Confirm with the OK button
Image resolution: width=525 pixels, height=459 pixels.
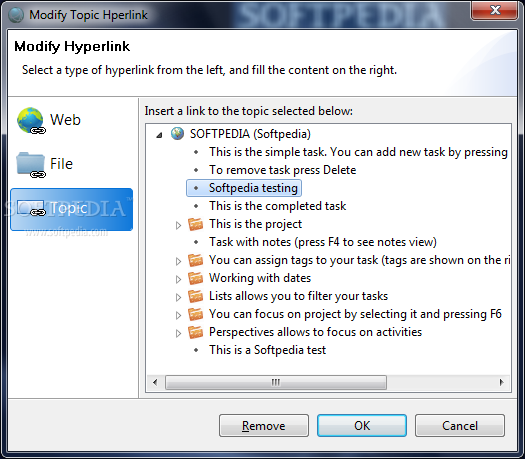point(362,426)
